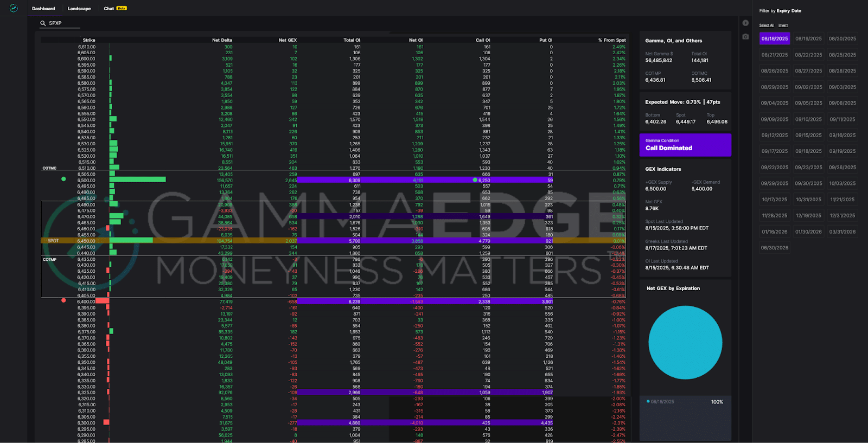Click the COTMP value 6,436.81
Image resolution: width=868 pixels, height=443 pixels.
[655, 80]
